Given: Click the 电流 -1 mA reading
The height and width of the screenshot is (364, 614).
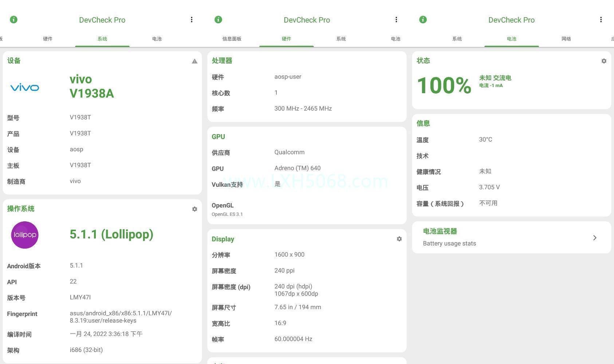Looking at the screenshot, I should pyautogui.click(x=491, y=86).
